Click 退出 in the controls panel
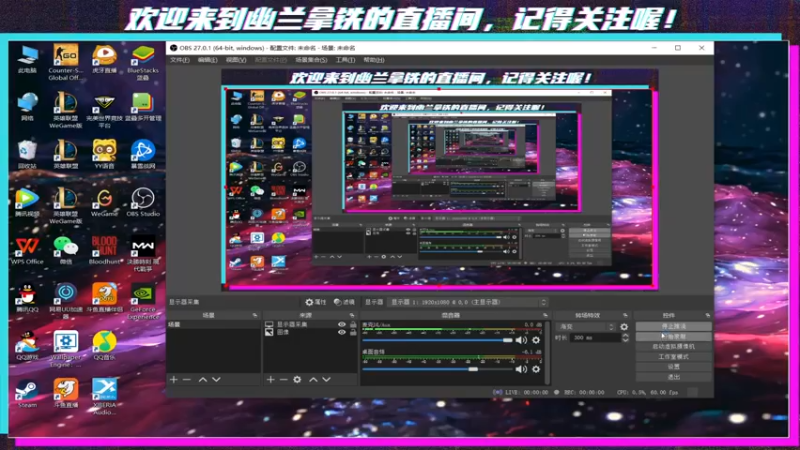Image resolution: width=800 pixels, height=450 pixels. click(x=673, y=377)
